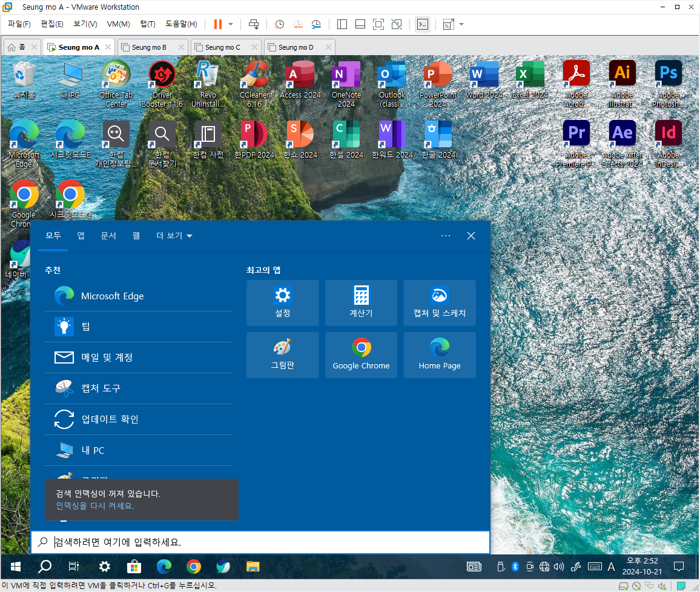
Task: Open 업데이트 확인 from recommended list
Action: click(139, 419)
